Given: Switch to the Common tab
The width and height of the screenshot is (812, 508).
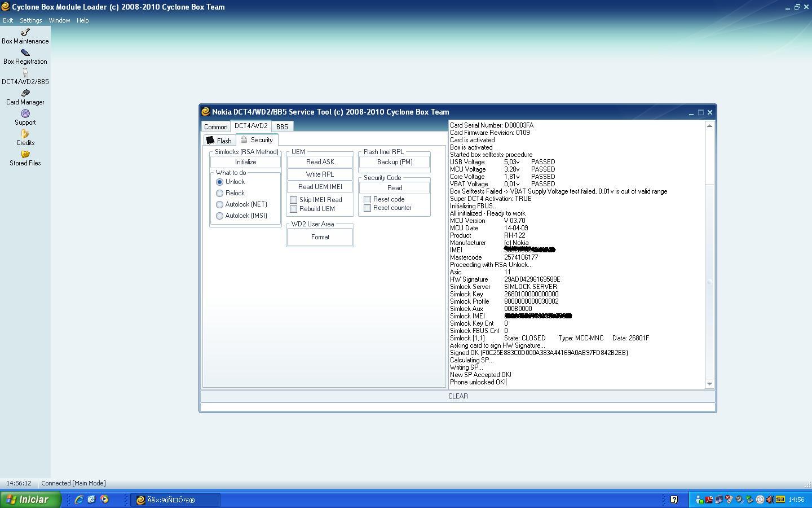Looking at the screenshot, I should click(x=215, y=127).
